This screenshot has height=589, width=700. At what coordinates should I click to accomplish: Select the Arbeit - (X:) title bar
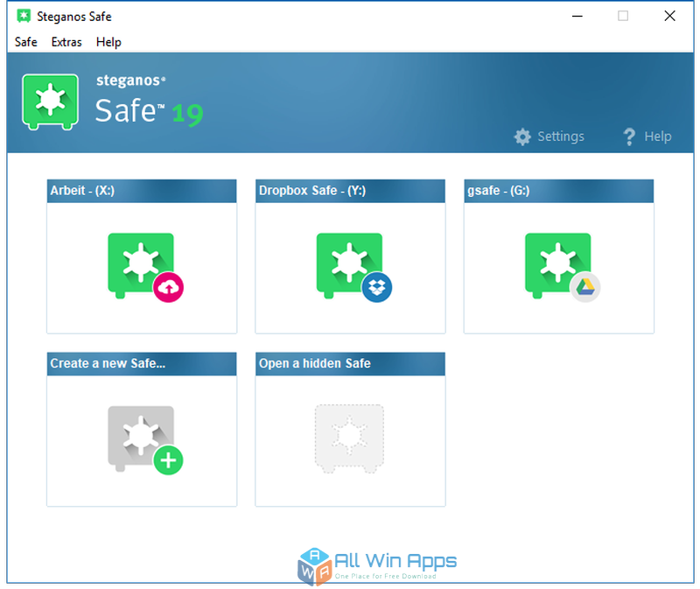tap(142, 191)
